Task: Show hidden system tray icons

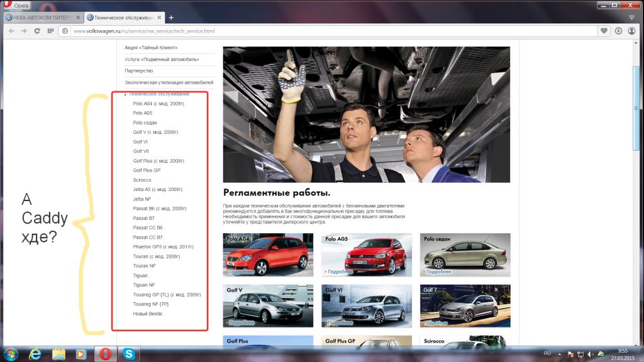Action: click(559, 354)
